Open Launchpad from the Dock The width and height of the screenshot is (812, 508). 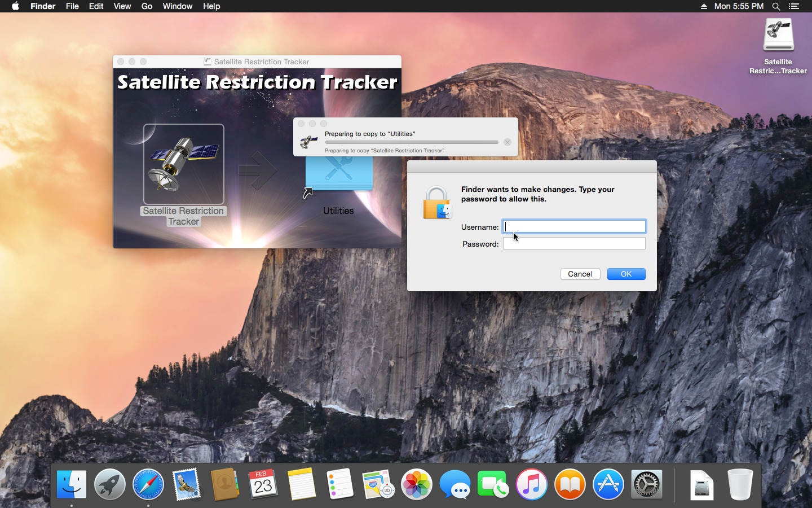(x=110, y=484)
